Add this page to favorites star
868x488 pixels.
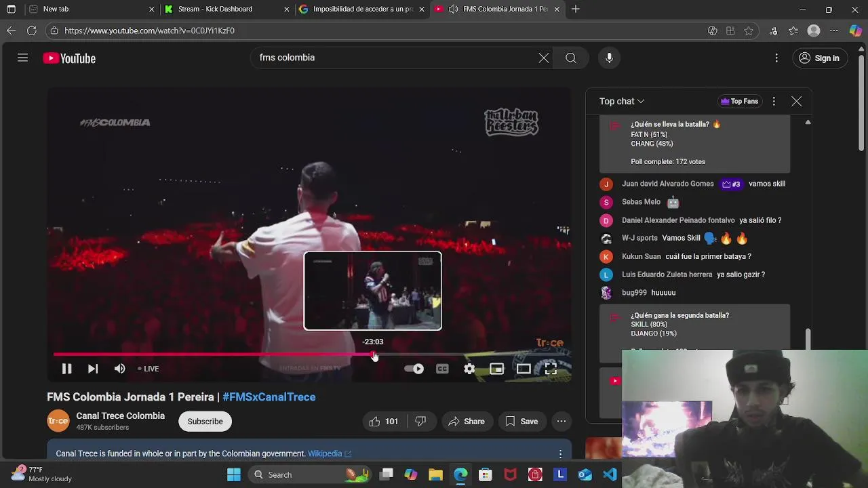pos(749,30)
